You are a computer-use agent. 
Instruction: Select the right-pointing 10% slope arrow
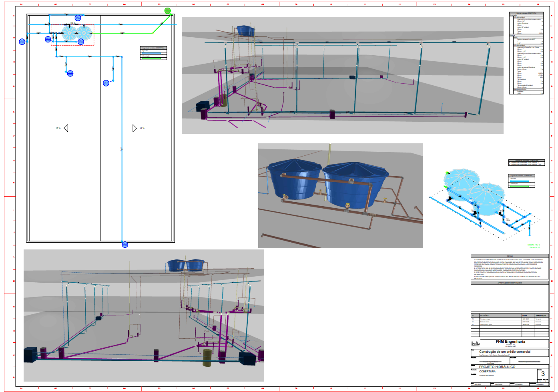tap(134, 128)
